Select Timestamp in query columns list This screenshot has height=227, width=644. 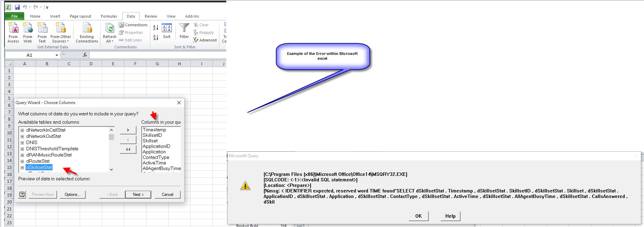tap(154, 130)
